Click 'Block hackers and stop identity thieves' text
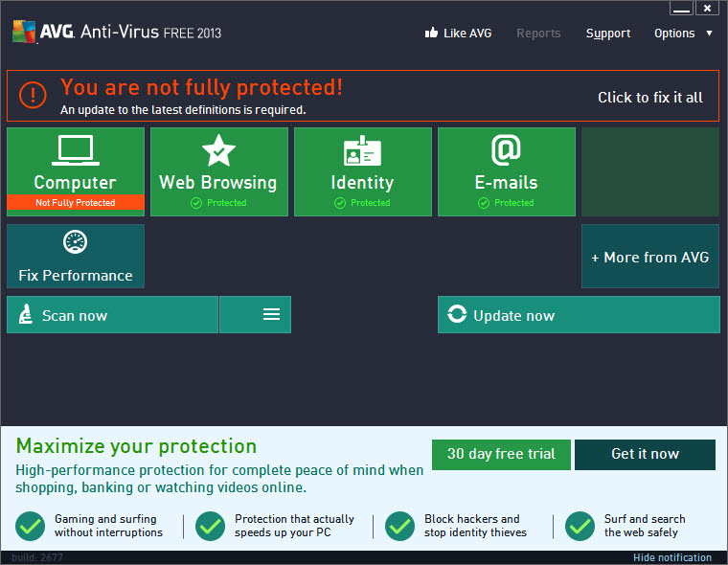 tap(475, 526)
